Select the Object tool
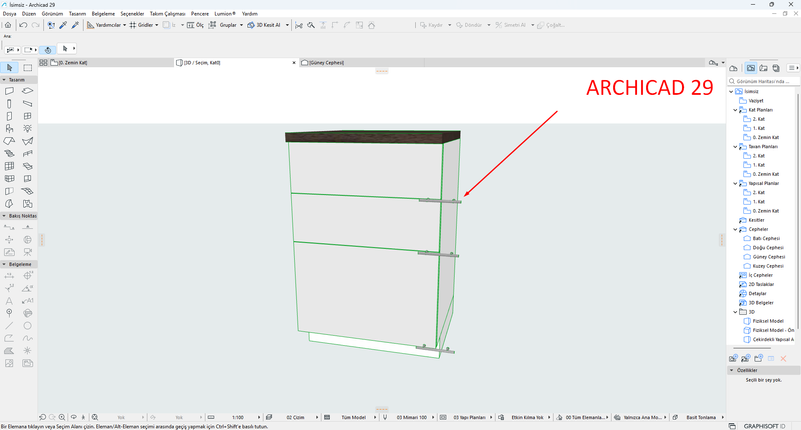This screenshot has height=430, width=801. [9, 129]
